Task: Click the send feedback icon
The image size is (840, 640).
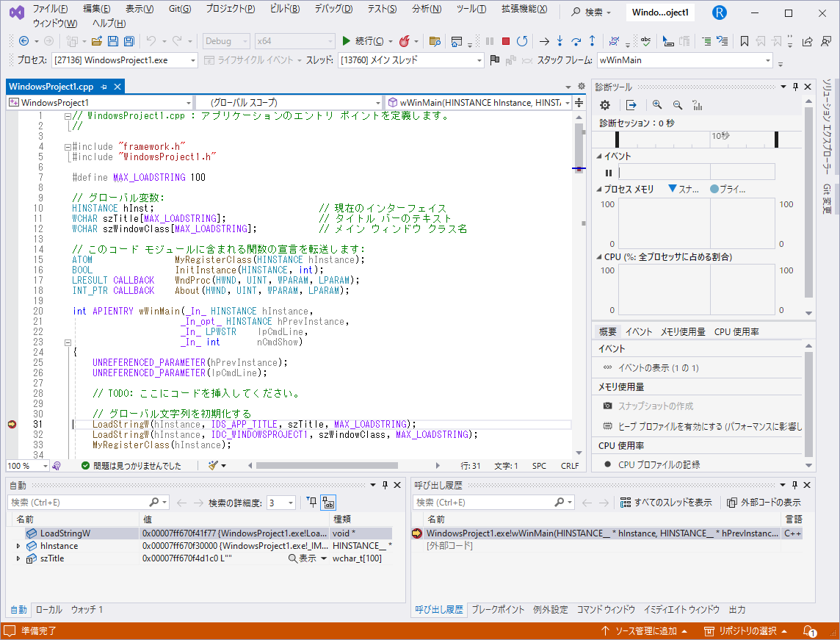Action: click(x=826, y=40)
